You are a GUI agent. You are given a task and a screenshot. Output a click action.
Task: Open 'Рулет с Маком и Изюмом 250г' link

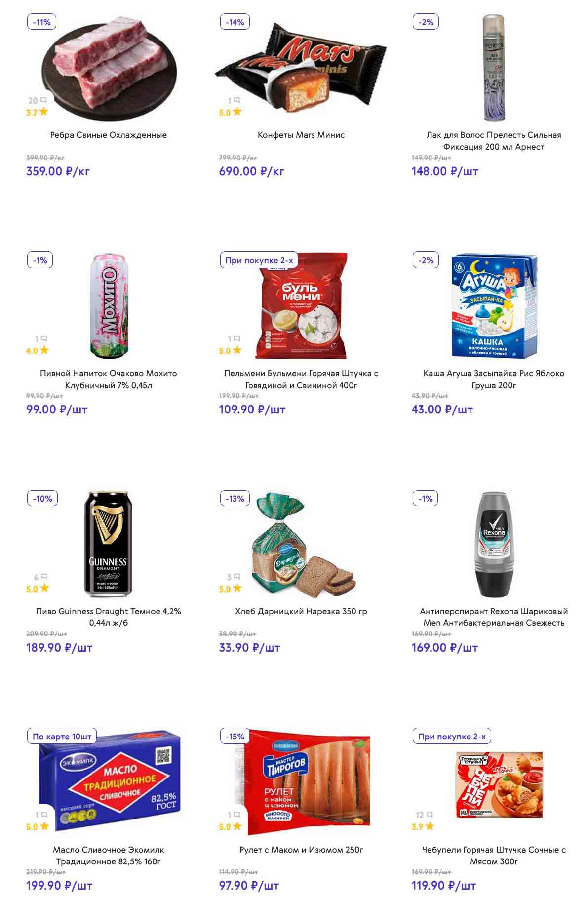[301, 850]
